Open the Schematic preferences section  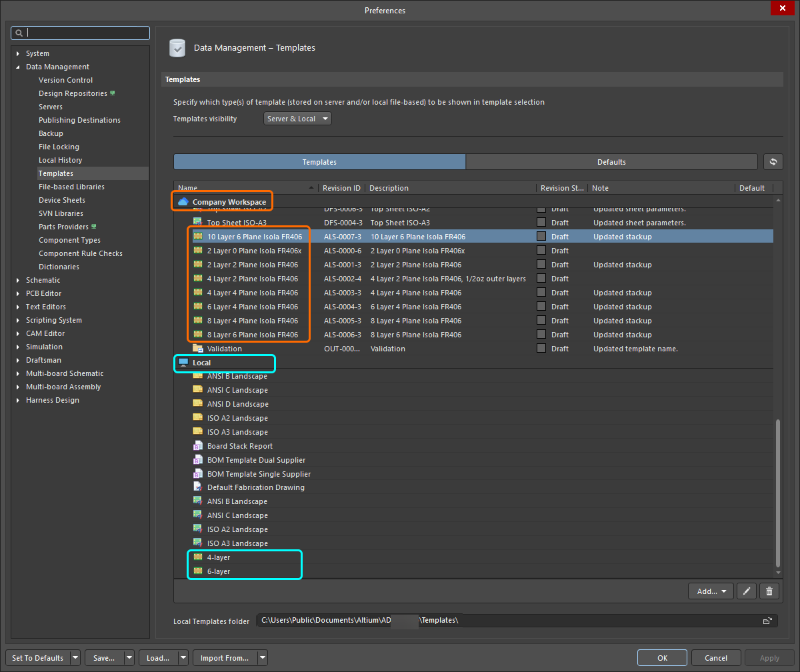coord(41,280)
